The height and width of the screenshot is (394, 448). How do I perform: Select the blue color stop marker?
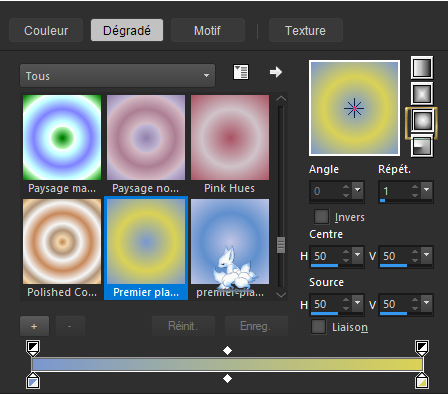pos(33,381)
